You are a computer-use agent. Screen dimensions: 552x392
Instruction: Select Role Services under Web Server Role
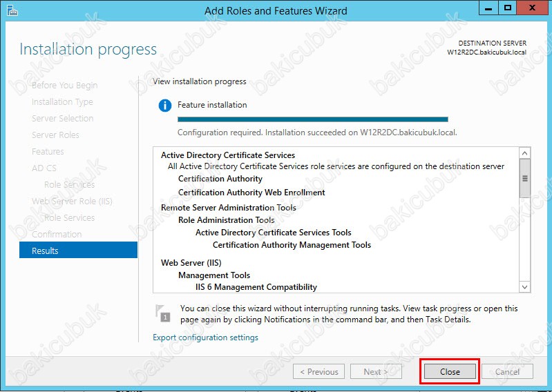(69, 217)
